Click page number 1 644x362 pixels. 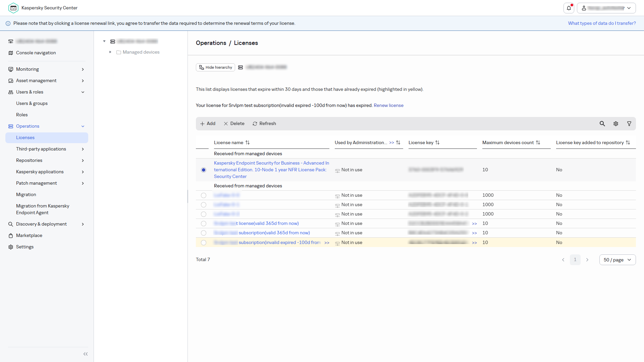click(575, 260)
